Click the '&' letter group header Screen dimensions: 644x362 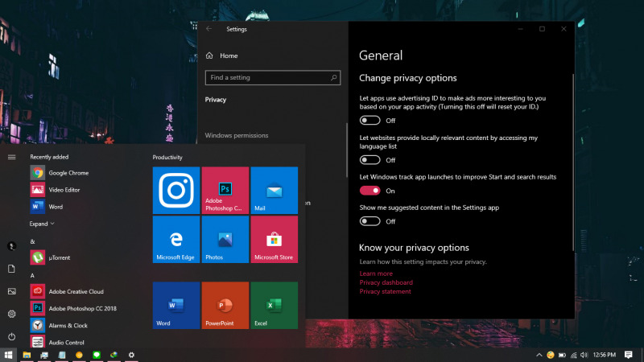coord(32,241)
